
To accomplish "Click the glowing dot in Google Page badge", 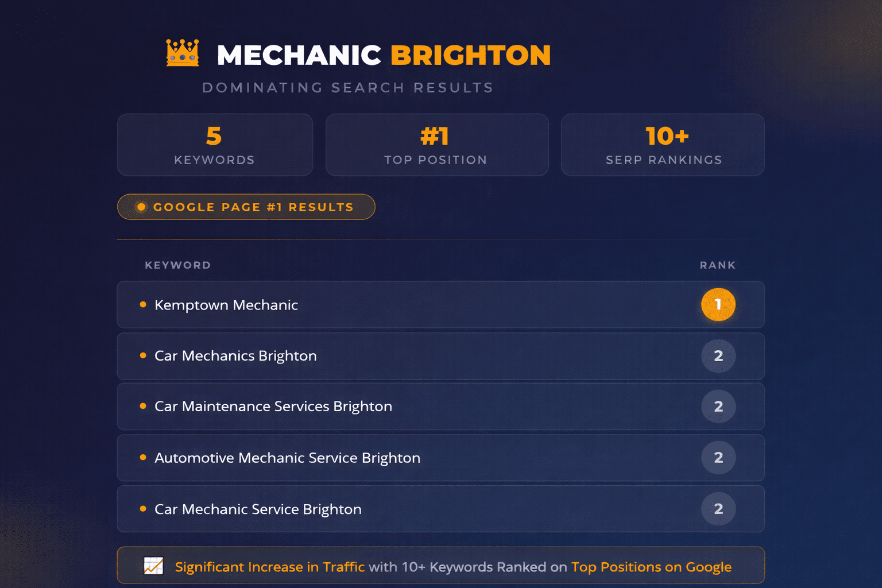I will (x=141, y=207).
